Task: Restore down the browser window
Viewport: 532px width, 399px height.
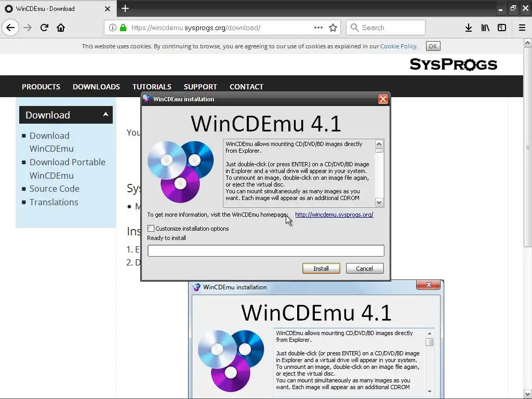Action: [513, 8]
